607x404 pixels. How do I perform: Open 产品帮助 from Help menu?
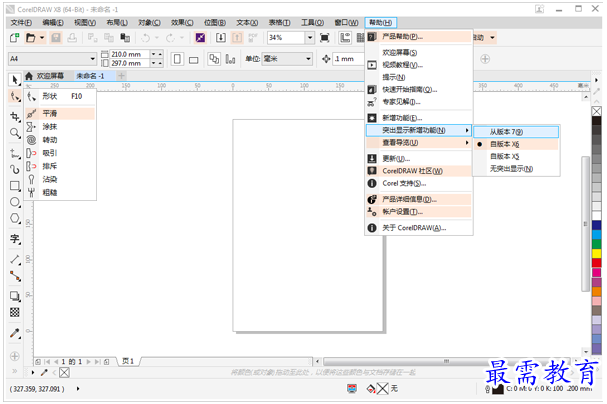tap(419, 37)
